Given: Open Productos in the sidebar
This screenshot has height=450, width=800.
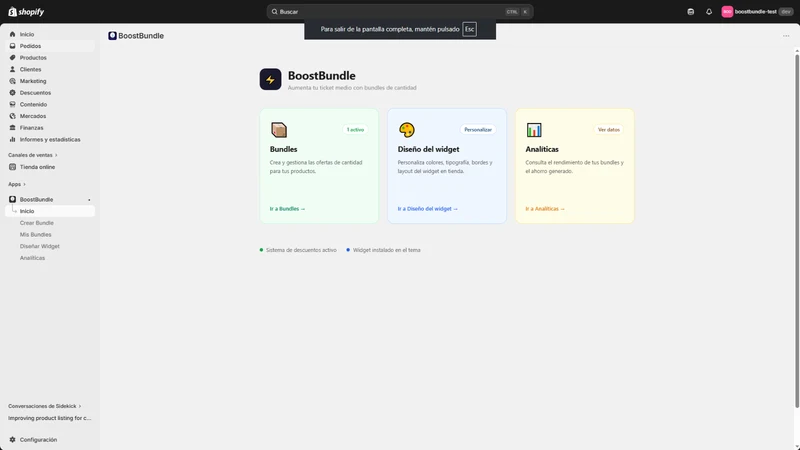Looking at the screenshot, I should (x=50, y=58).
